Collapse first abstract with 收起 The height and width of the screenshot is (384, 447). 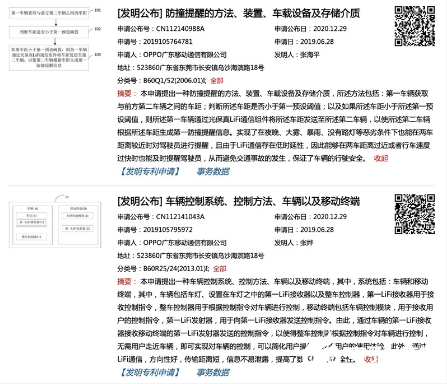[381, 158]
